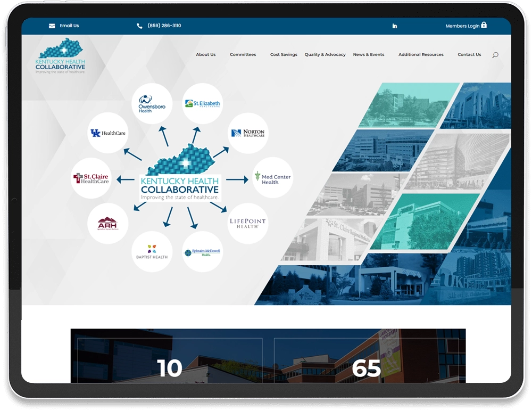
Task: Click the UK HealthCare logo
Action: pos(107,133)
